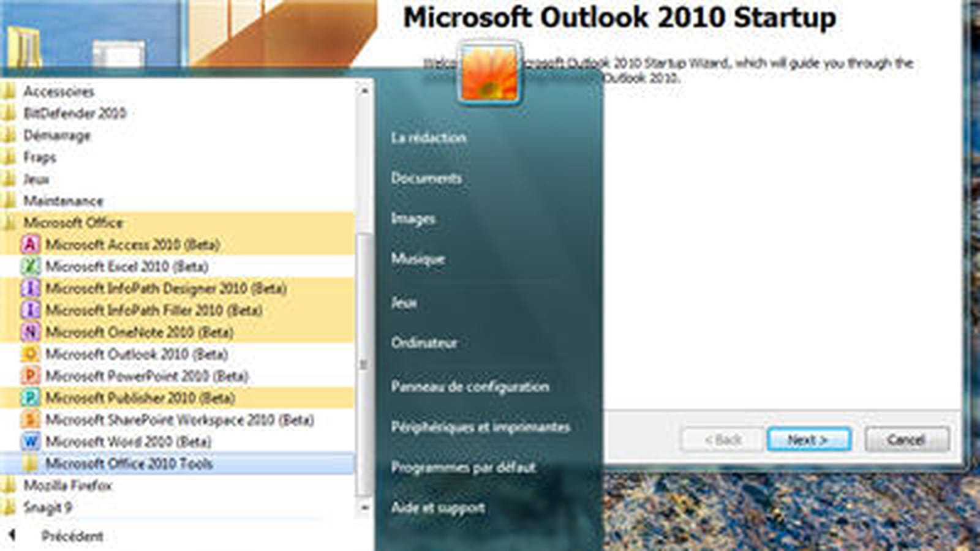The width and height of the screenshot is (980, 551).
Task: Open Musique library link
Action: coord(418,259)
